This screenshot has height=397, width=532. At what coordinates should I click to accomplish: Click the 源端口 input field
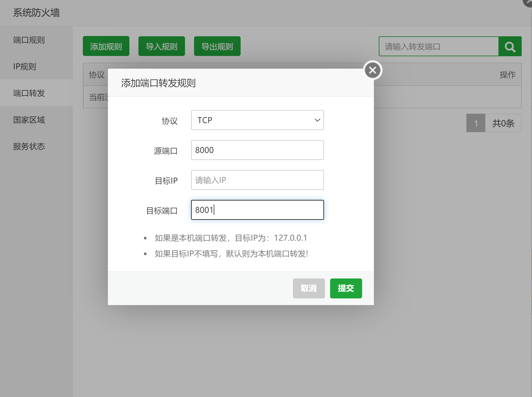pos(257,150)
